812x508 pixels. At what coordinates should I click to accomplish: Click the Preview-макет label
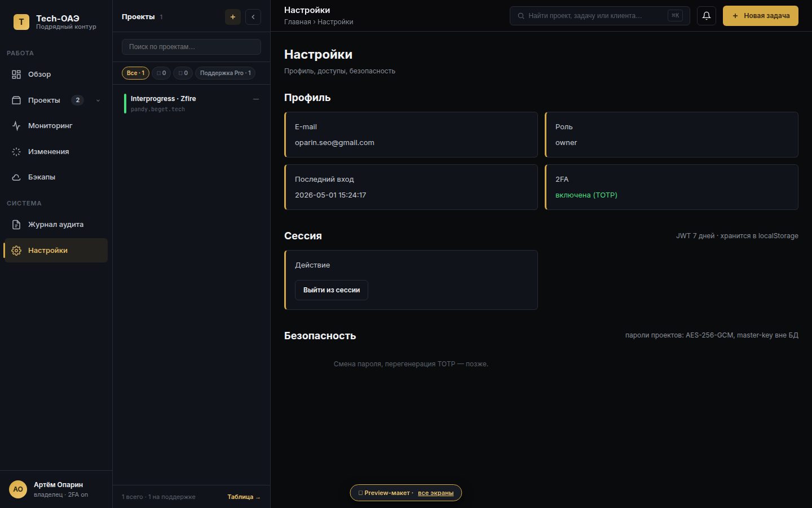[x=387, y=493]
